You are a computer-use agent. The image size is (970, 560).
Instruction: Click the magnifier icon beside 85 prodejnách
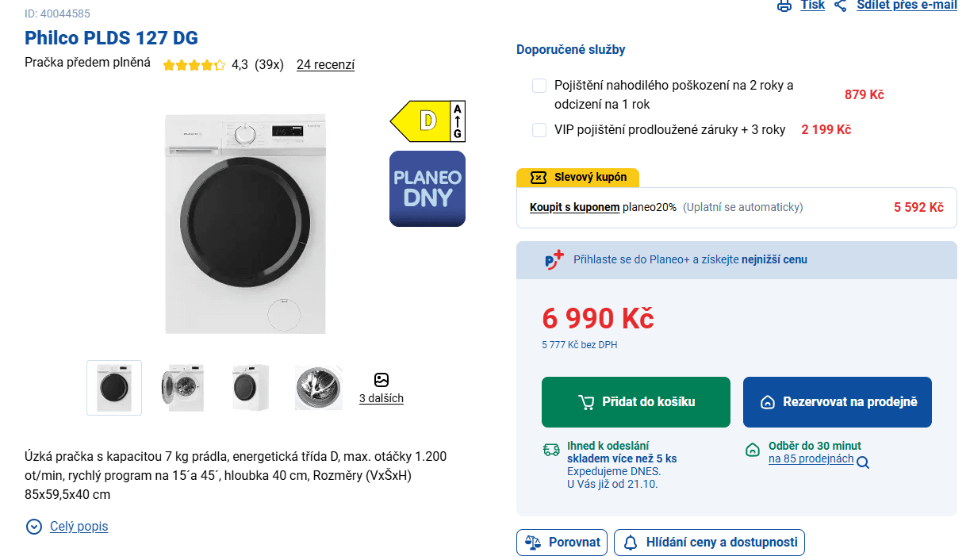[x=863, y=462]
